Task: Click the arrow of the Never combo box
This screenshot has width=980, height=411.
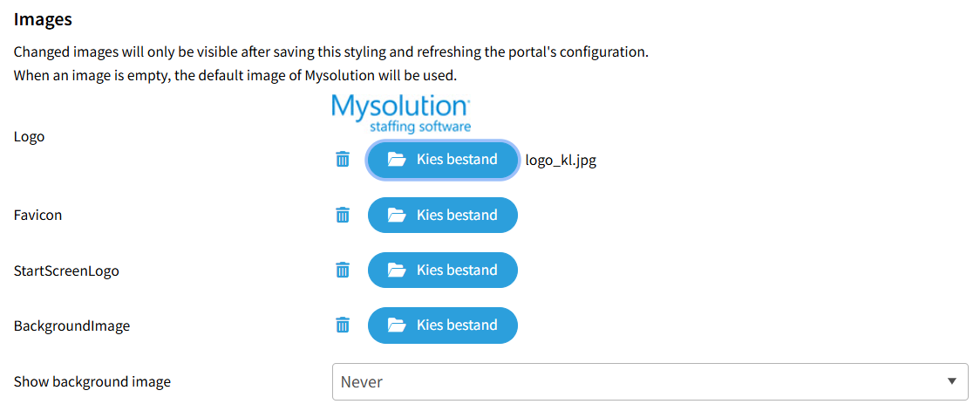Action: (x=951, y=382)
